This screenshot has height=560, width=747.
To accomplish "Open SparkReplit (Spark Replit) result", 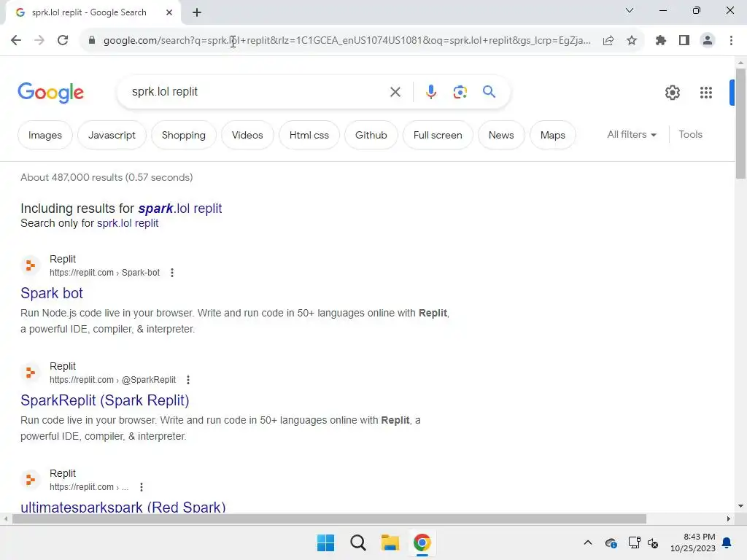I will [x=105, y=400].
